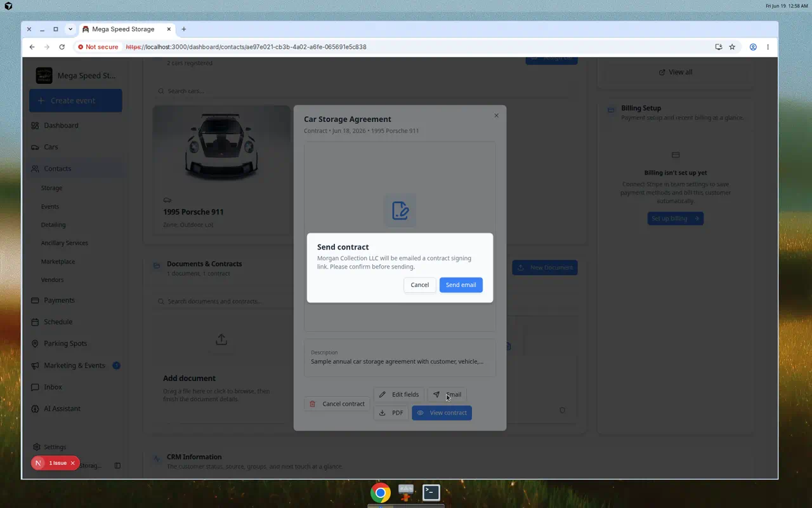Viewport: 812px width, 508px height.
Task: Open Ancillary Services in the sidebar
Action: point(64,243)
